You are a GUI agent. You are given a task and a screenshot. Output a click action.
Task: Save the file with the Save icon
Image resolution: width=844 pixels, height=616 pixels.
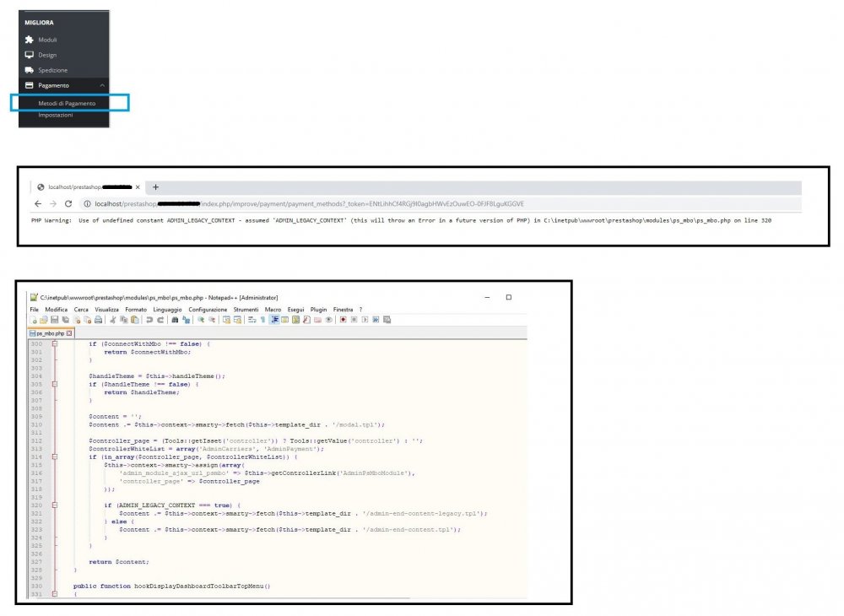54,320
